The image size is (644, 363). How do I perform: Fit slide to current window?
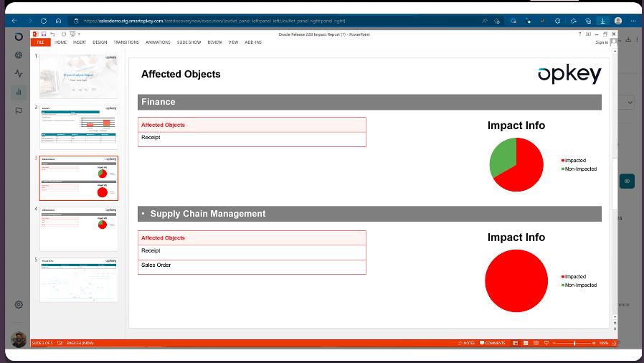coord(614,343)
